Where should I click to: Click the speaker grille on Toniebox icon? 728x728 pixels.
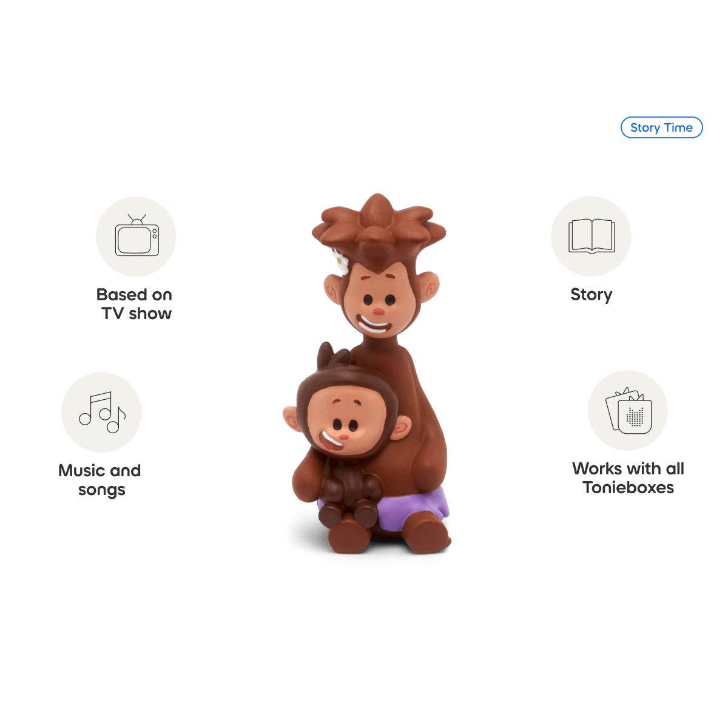635,416
